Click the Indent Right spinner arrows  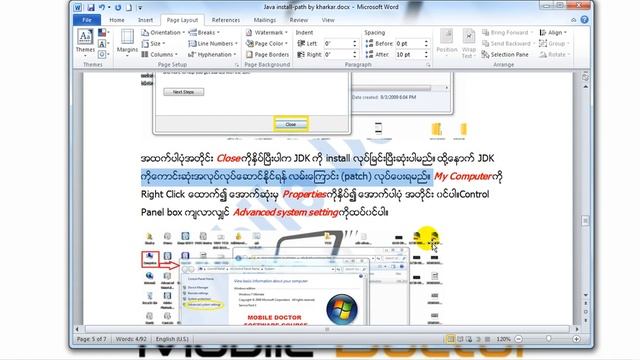tap(355, 54)
